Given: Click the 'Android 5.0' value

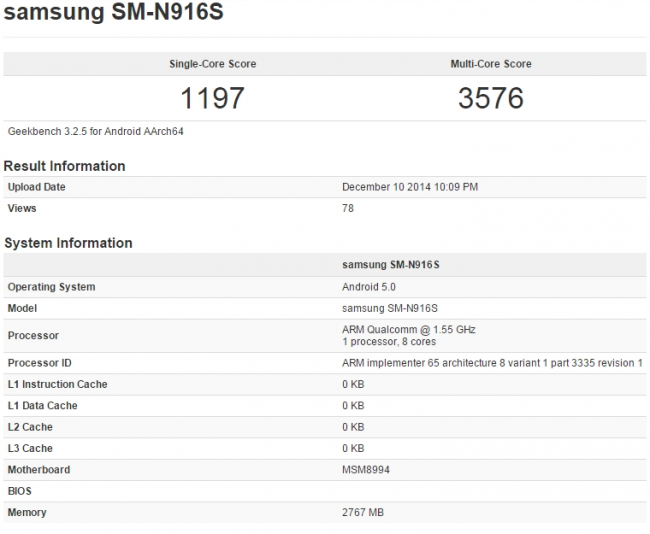Looking at the screenshot, I should click(x=369, y=287).
